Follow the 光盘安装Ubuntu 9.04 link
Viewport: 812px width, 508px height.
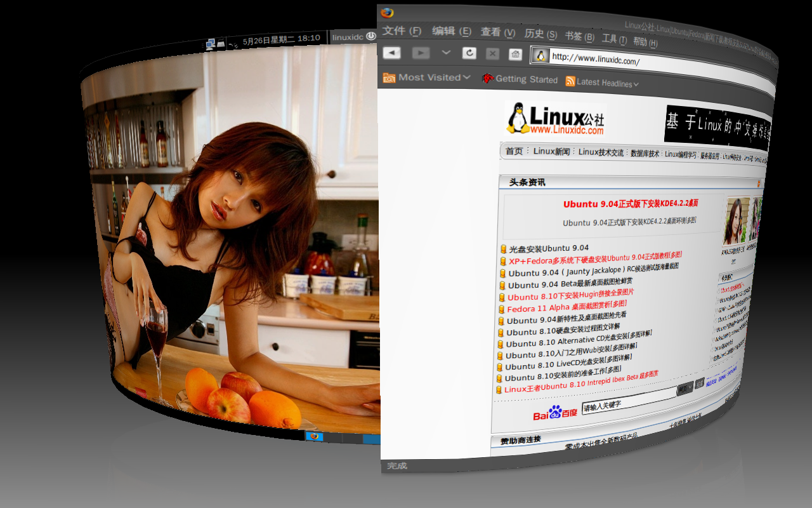pos(550,247)
